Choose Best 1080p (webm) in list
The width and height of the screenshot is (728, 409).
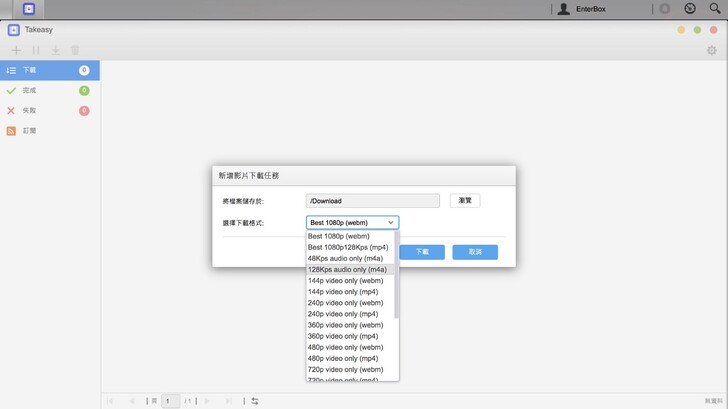click(350, 236)
